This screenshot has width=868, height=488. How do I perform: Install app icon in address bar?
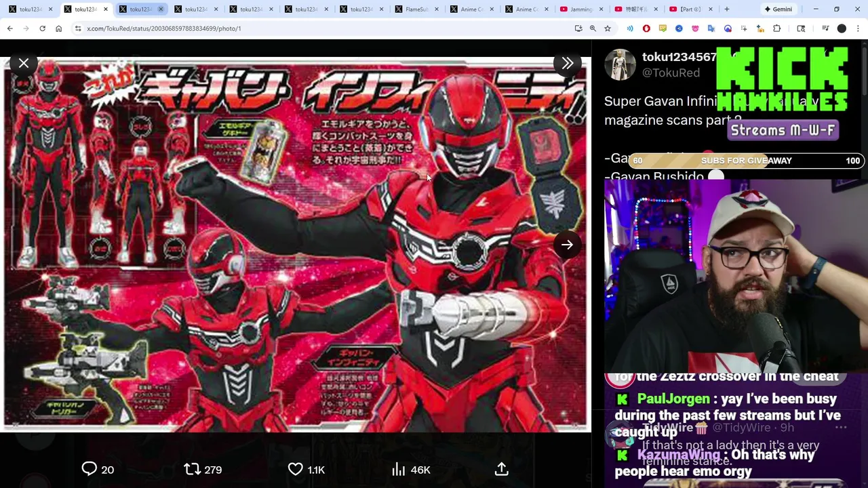click(578, 28)
